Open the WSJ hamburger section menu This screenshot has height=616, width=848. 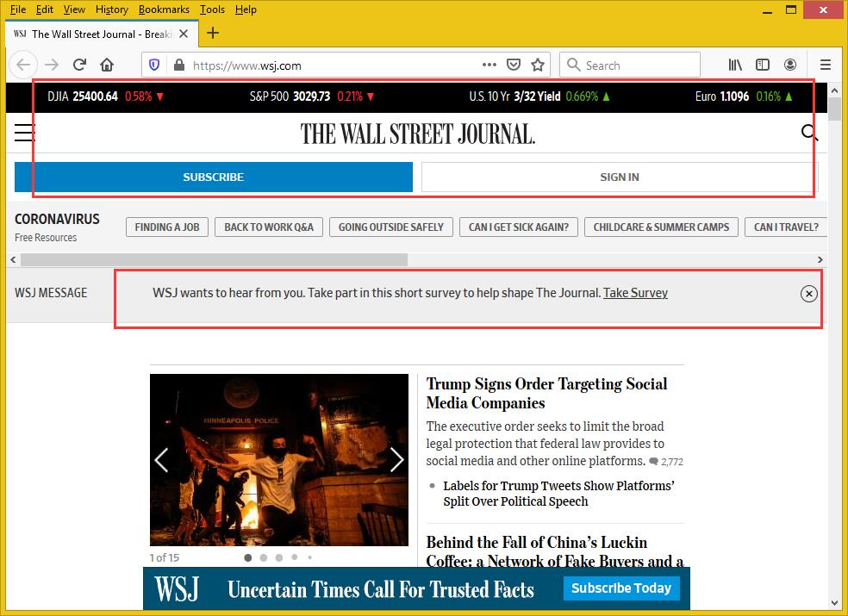[x=25, y=133]
